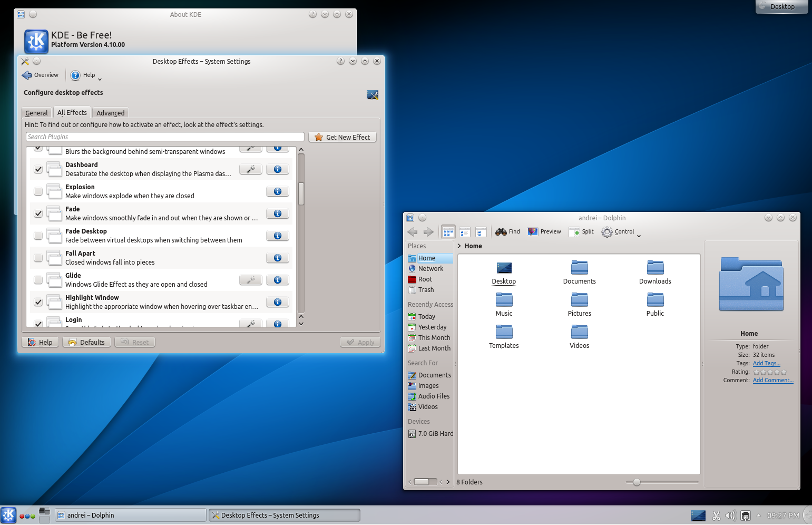Toggle the Preview icon in Dolphin toolbar
Screen dimensions: 812x525
pos(533,232)
